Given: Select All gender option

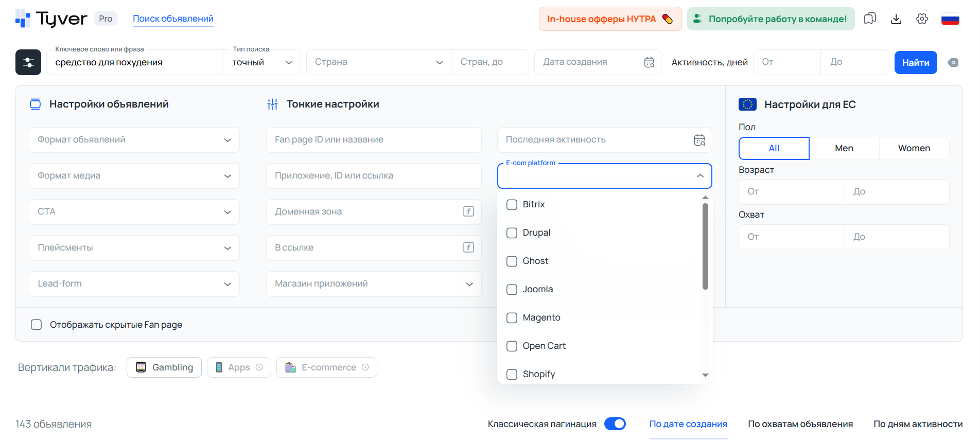Looking at the screenshot, I should pyautogui.click(x=774, y=148).
